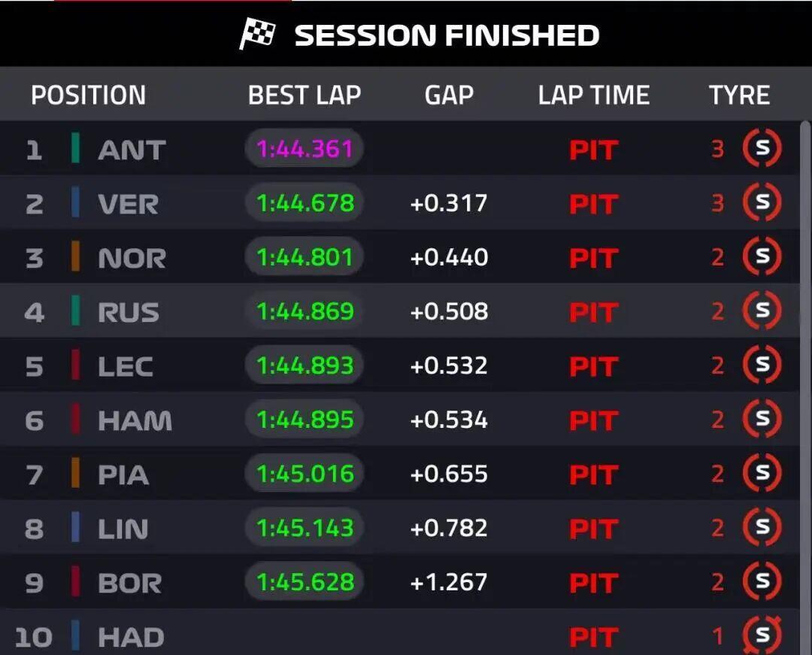Click the vertical scrollbar on the right

click(x=805, y=384)
